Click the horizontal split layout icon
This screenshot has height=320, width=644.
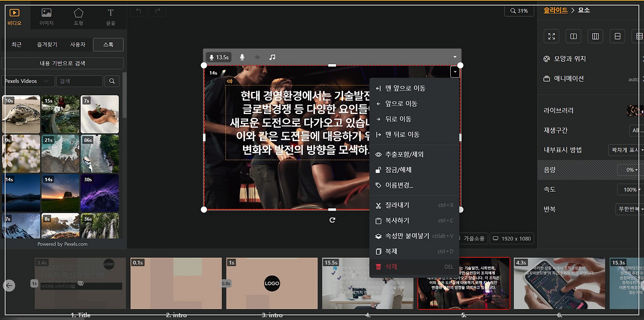click(617, 36)
